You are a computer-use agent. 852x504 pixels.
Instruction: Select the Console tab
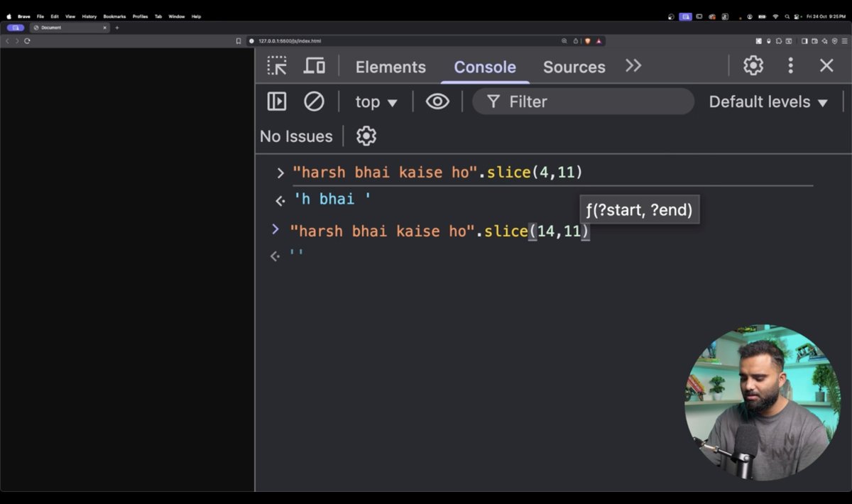click(x=485, y=67)
